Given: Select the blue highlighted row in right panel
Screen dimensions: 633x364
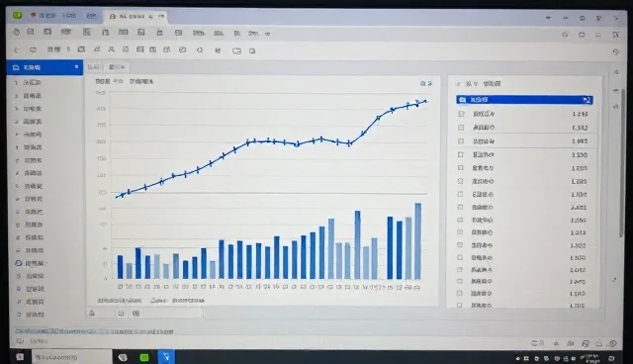Looking at the screenshot, I should click(524, 100).
